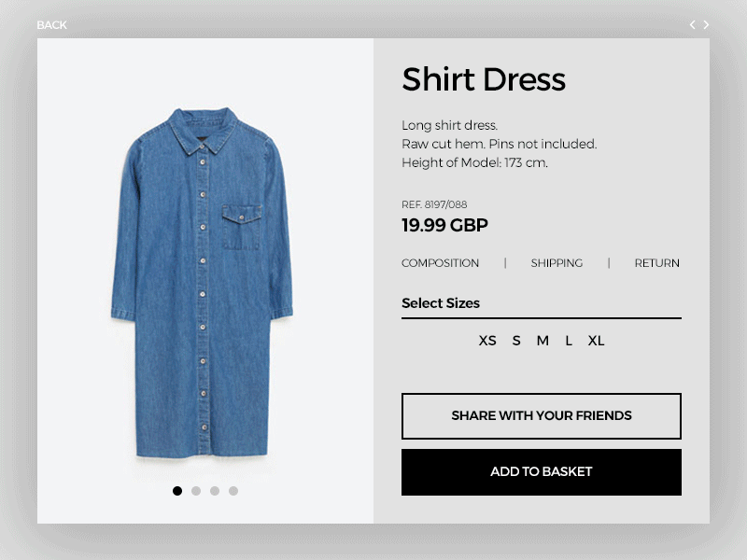The image size is (747, 560).
Task: Pick size M
Action: (543, 341)
